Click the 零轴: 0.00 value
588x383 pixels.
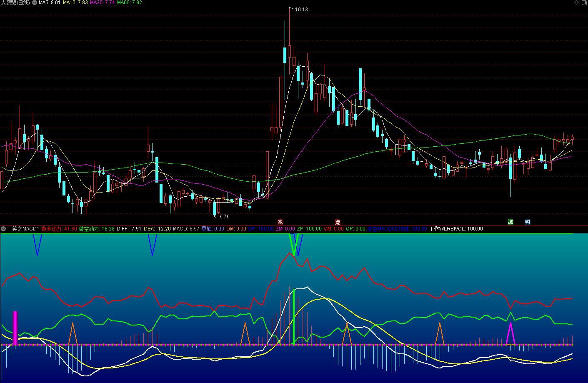213,229
